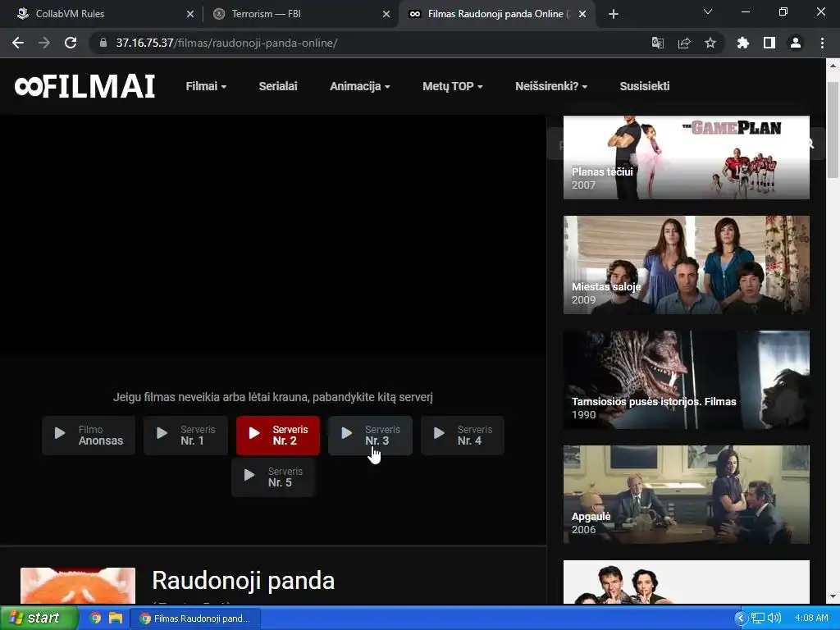Open the Serialai page
840x630 pixels.
point(277,86)
